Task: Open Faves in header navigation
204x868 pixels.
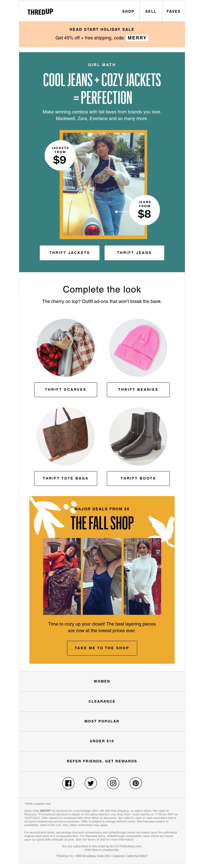Action: coord(173,11)
